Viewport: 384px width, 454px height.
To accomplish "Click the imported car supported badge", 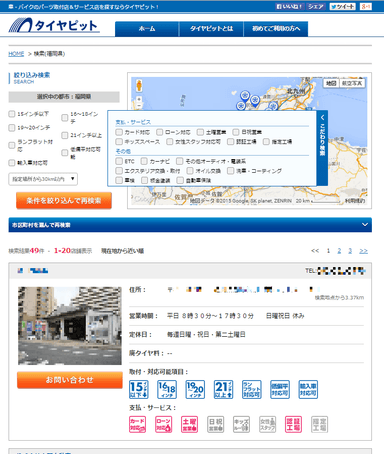I will point(308,389).
